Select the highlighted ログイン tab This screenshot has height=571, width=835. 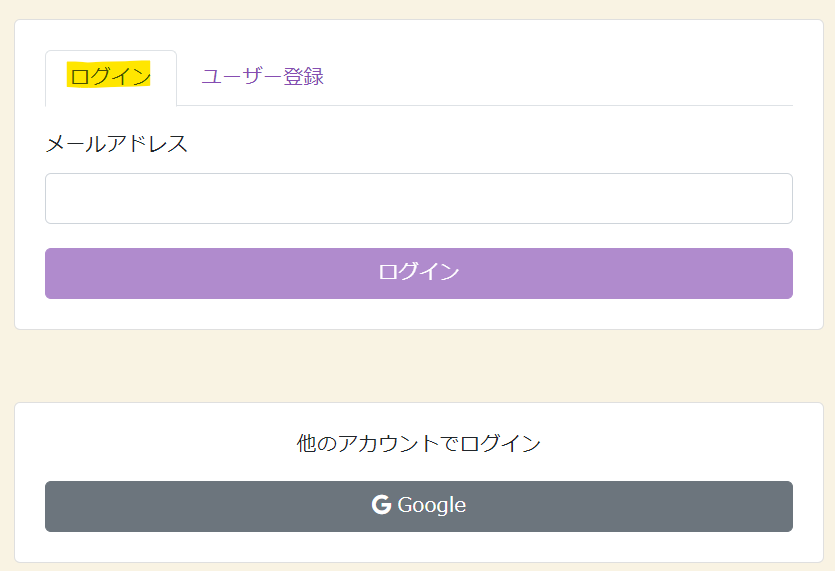[111, 78]
